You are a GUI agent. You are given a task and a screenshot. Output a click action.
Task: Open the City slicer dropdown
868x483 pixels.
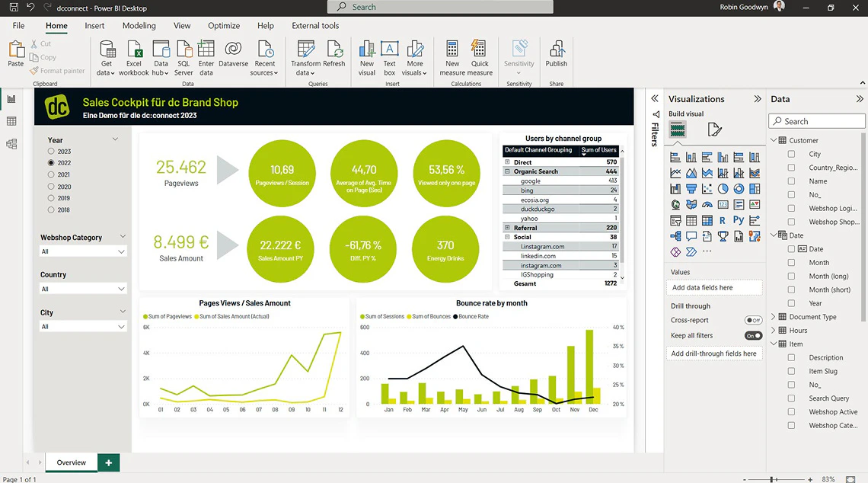83,326
